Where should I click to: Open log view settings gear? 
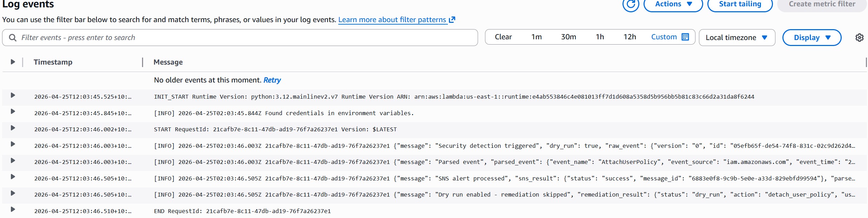point(859,38)
